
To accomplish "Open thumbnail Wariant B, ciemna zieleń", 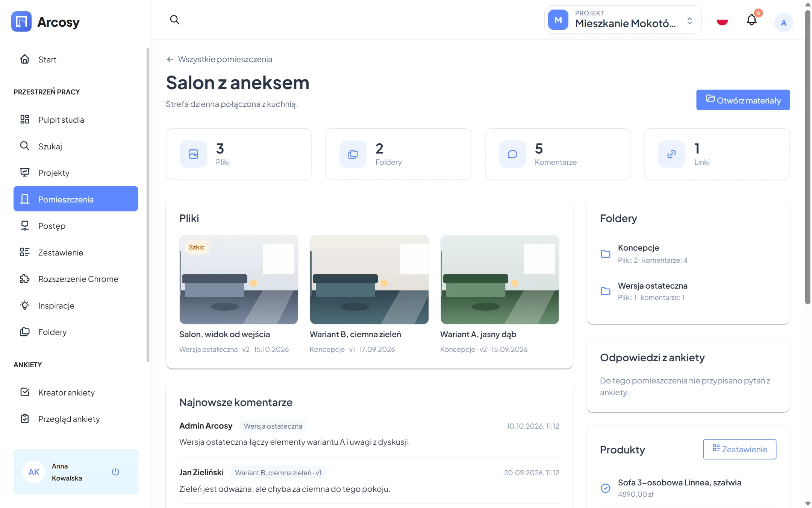I will pos(369,280).
